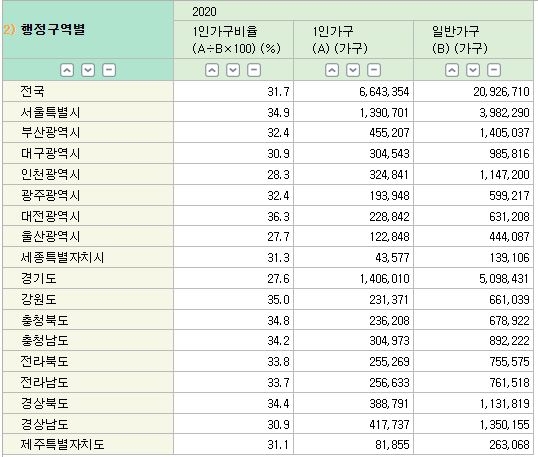Click the value 1,390,701 for 서울특별시
The height and width of the screenshot is (457, 538).
tap(384, 113)
